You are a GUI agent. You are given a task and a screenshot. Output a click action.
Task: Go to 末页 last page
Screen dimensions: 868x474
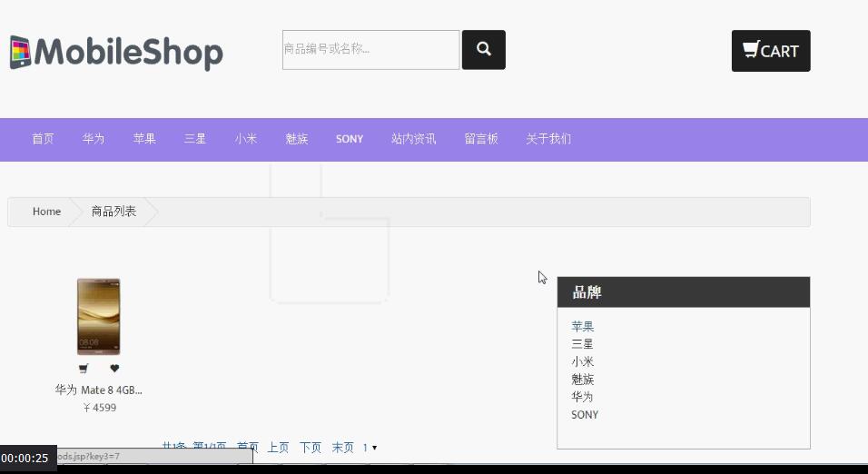(x=342, y=447)
